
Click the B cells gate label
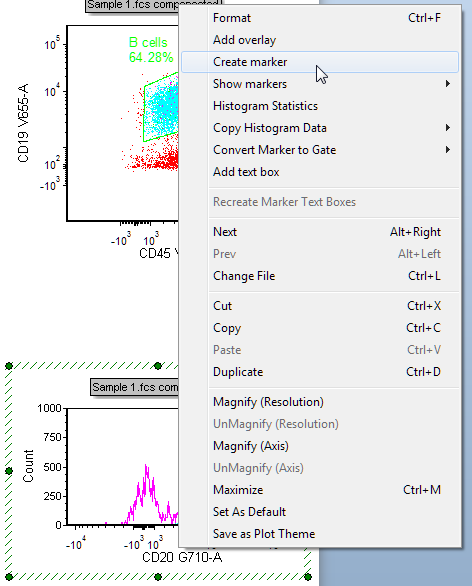[148, 43]
